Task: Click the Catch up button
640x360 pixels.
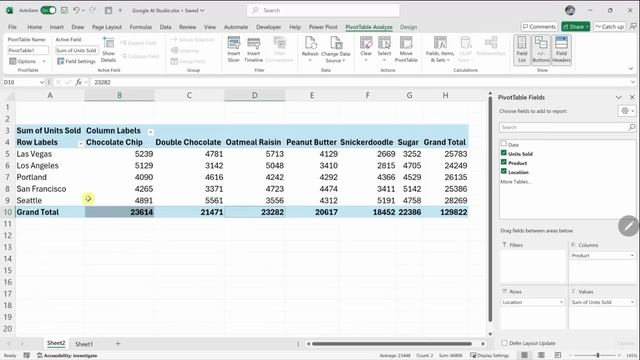Action: point(609,27)
